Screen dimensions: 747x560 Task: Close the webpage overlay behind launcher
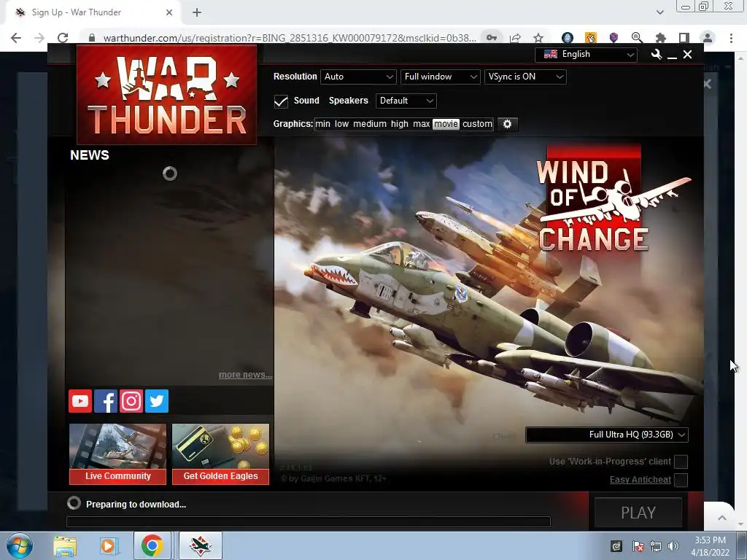pyautogui.click(x=708, y=85)
